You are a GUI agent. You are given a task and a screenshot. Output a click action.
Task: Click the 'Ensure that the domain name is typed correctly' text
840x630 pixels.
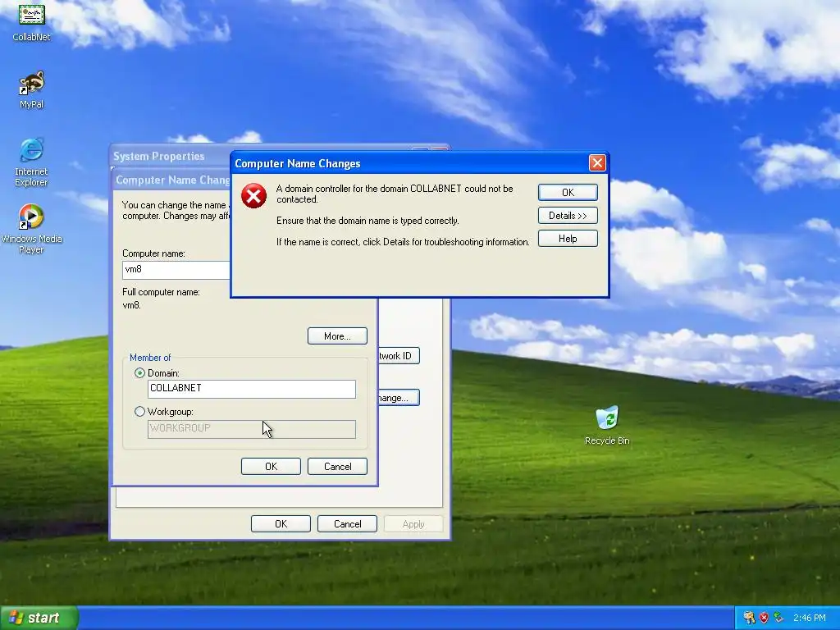[367, 220]
